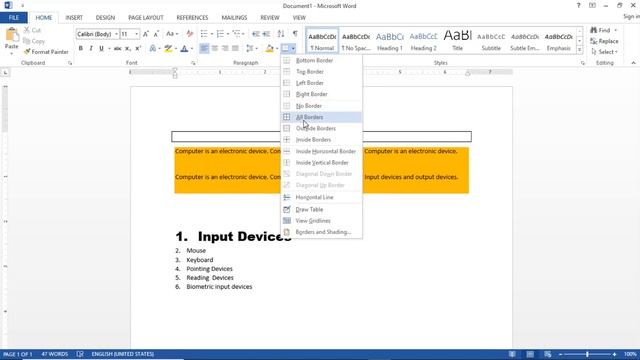Open the FILE tab
The width and height of the screenshot is (640, 360).
pos(14,18)
